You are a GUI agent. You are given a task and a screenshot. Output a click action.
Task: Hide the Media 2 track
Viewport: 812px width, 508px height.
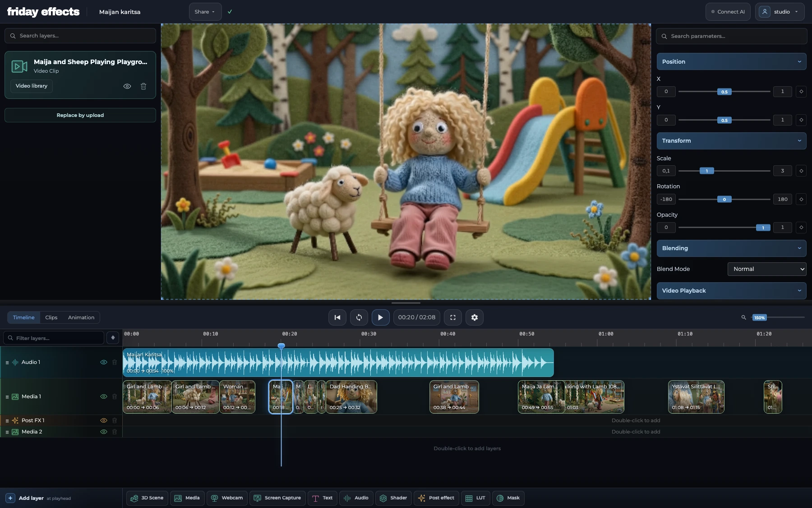pyautogui.click(x=104, y=432)
